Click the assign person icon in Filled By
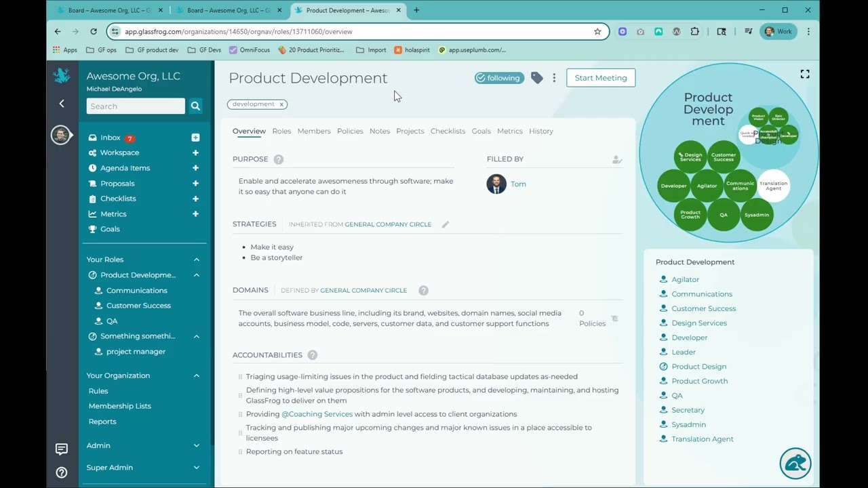This screenshot has height=488, width=868. pos(617,160)
